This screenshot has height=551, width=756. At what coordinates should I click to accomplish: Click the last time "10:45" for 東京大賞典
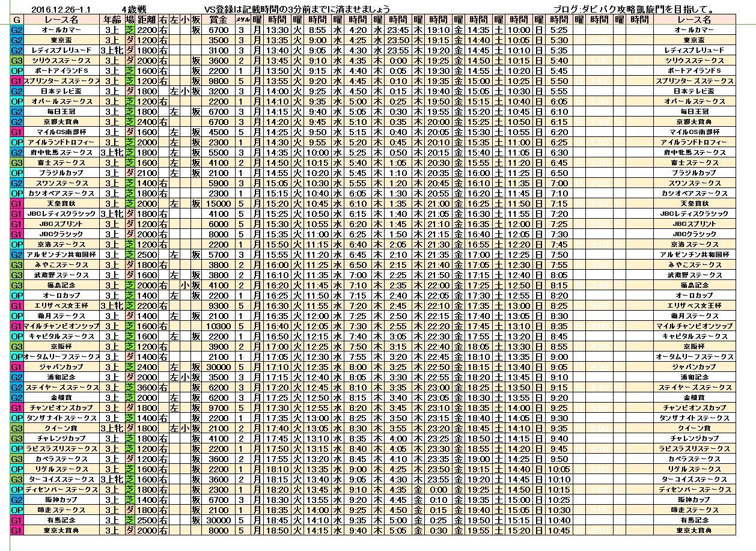click(559, 530)
